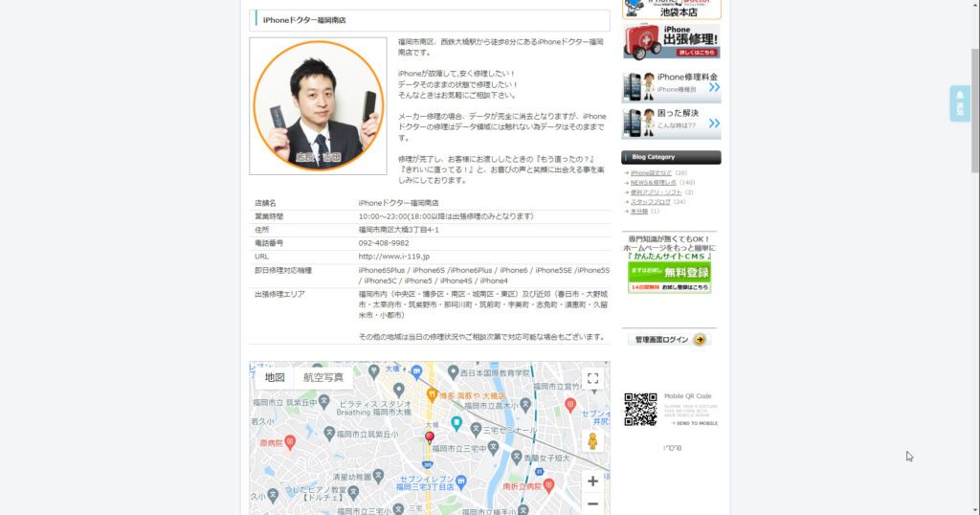Click the 香蘭女子短大 map marker
The width and height of the screenshot is (980, 515).
pyautogui.click(x=516, y=457)
